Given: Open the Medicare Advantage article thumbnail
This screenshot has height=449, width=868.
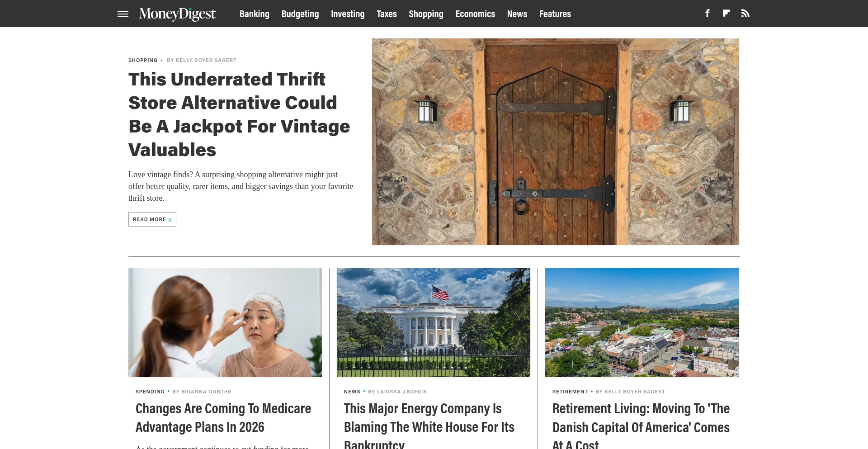Looking at the screenshot, I should (x=225, y=322).
